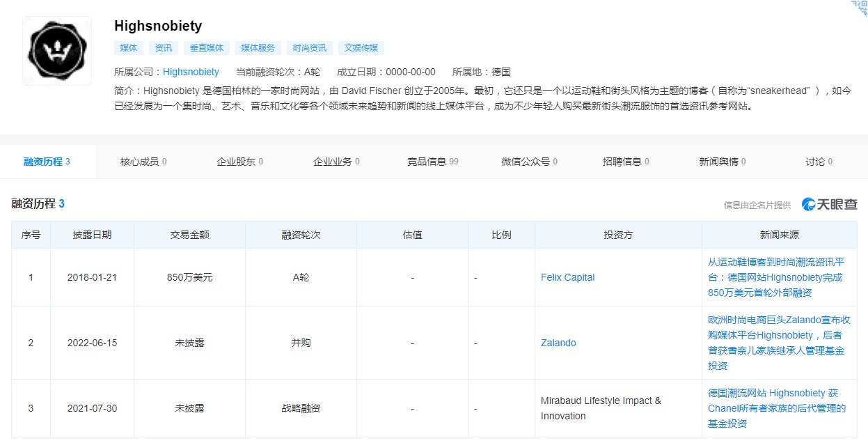868x443 pixels.
Task: Switch to the 微信公众号 tab
Action: click(529, 162)
